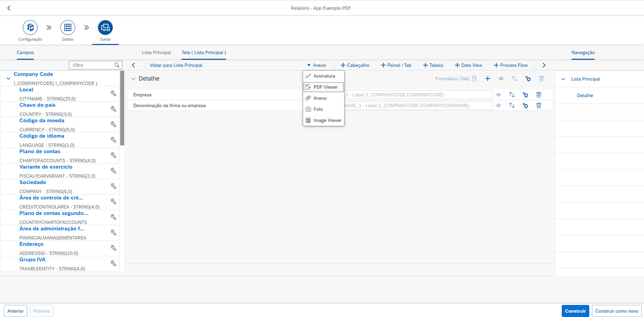Switch to the Lista Principal tab
The height and width of the screenshot is (317, 644).
[x=157, y=52]
